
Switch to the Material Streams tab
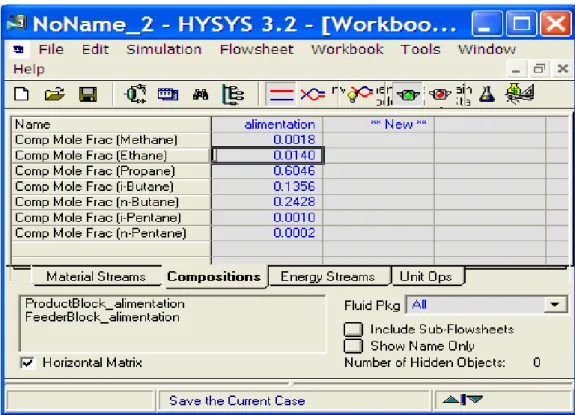[96, 276]
